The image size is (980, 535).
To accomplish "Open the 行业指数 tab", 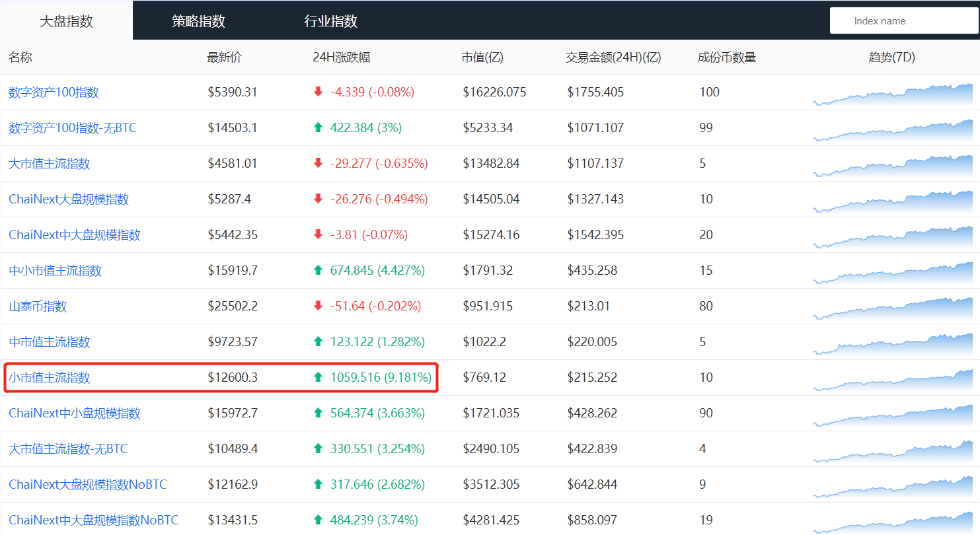I will coord(330,20).
